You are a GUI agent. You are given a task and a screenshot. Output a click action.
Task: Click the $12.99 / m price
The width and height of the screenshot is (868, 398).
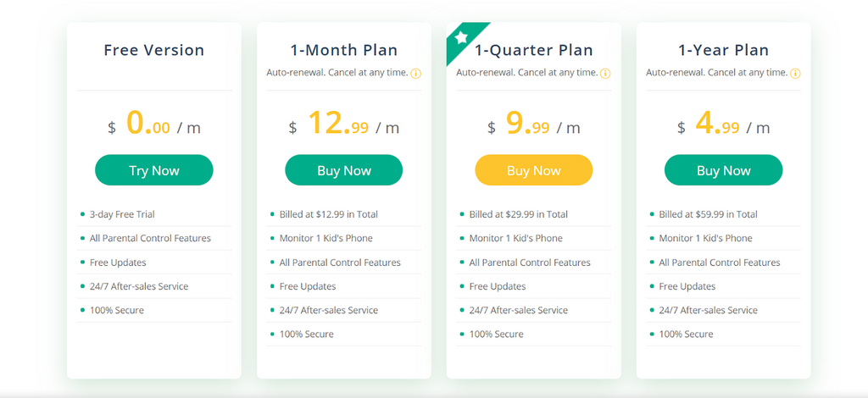[343, 125]
